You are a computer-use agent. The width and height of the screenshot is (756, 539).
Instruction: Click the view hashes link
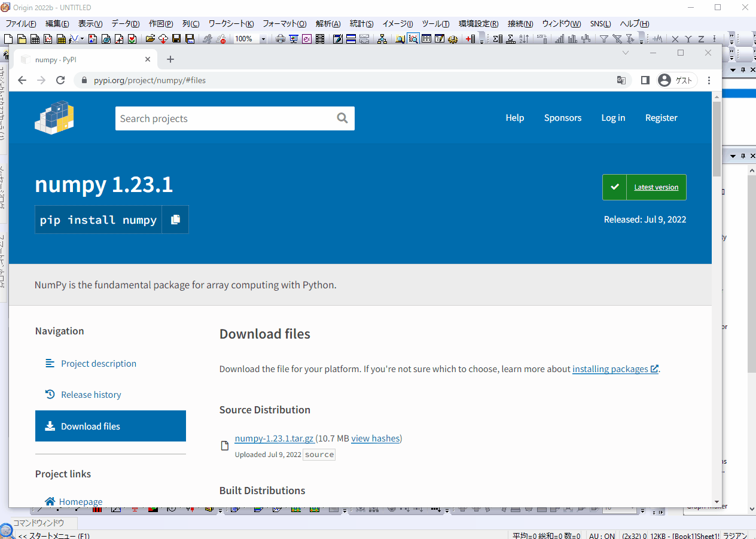pos(375,438)
